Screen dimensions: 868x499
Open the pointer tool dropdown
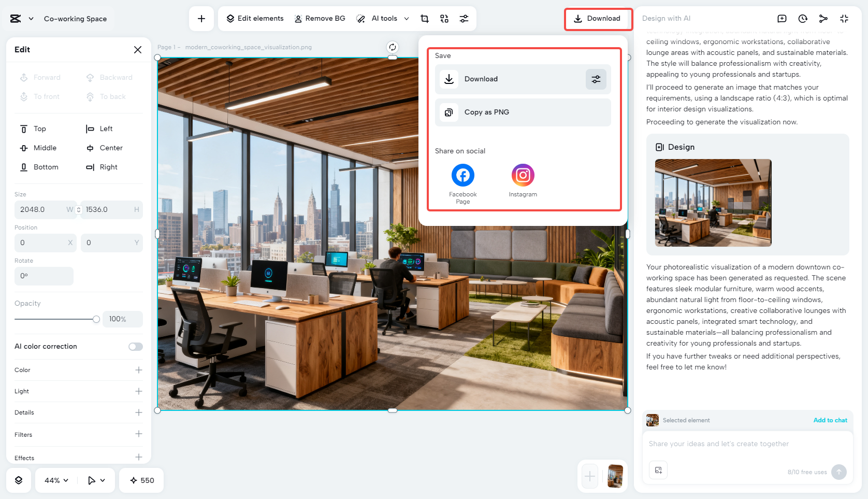click(x=96, y=480)
